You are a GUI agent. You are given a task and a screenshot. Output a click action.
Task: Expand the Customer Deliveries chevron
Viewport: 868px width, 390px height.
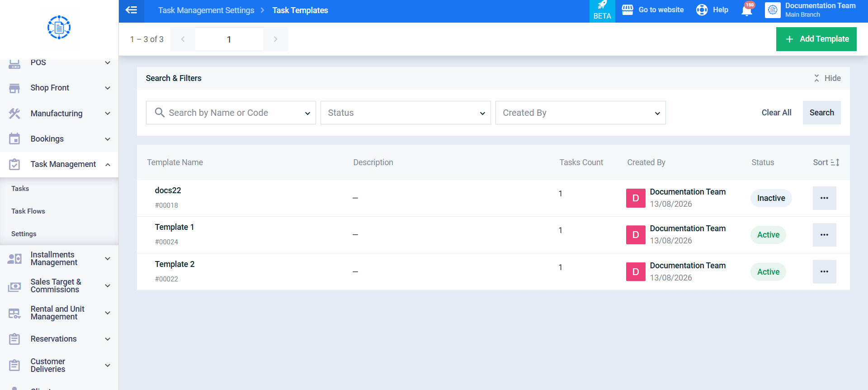tap(108, 365)
